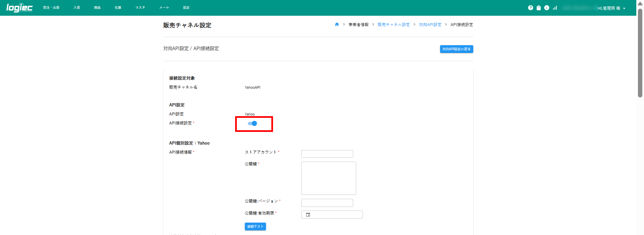Open the マスタ menu
Viewport: 644px width, 235px height.
tap(140, 8)
